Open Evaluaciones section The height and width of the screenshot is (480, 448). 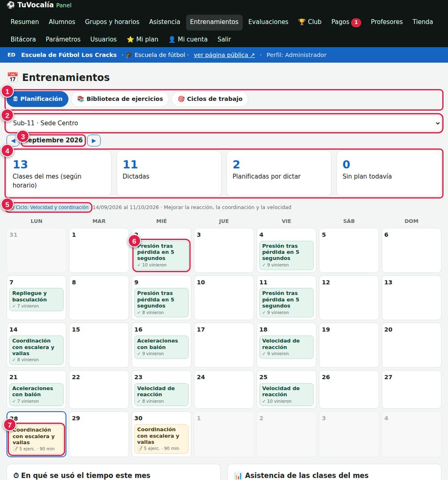click(268, 22)
